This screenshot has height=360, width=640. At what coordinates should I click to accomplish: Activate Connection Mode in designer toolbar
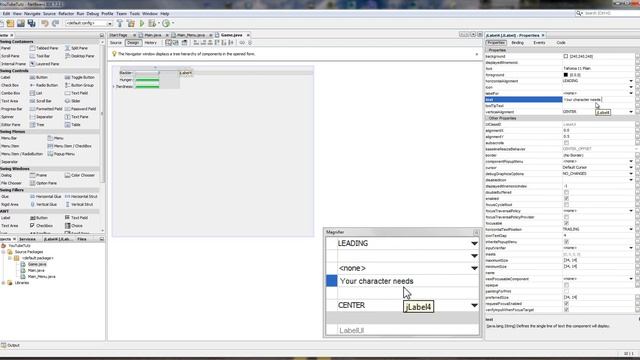click(x=176, y=42)
